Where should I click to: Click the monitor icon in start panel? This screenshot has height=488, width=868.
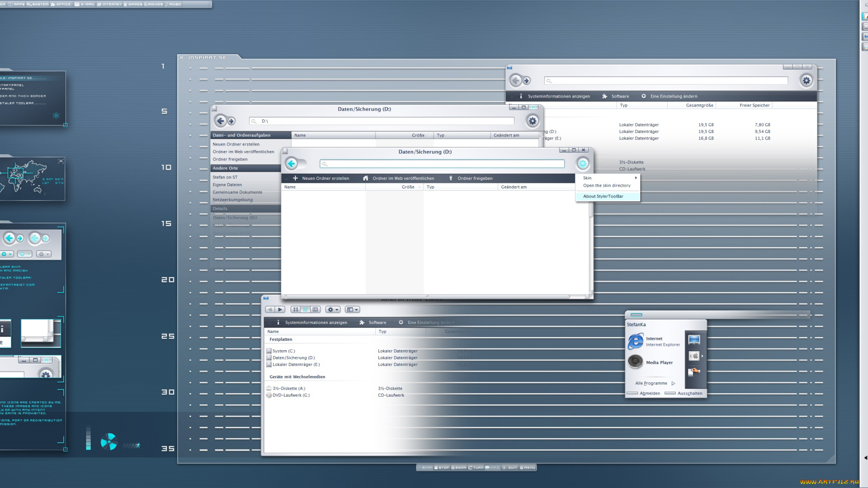[x=694, y=340]
